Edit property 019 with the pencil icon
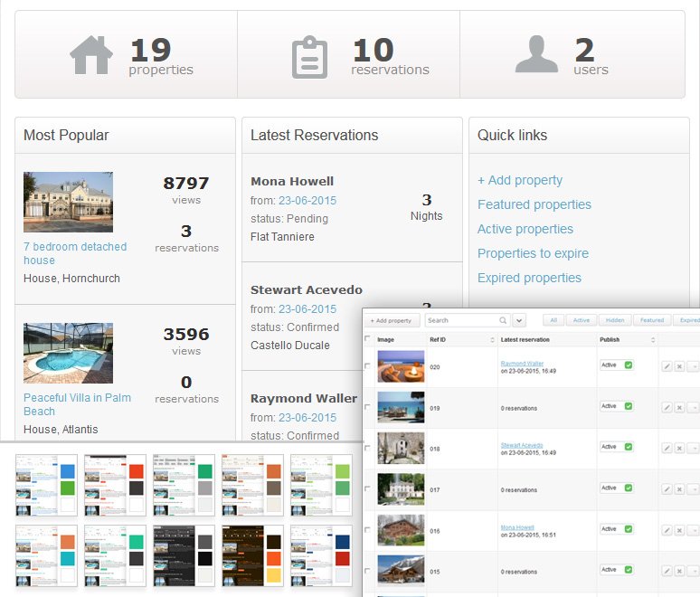Screen dimensions: 700x597 (667, 408)
